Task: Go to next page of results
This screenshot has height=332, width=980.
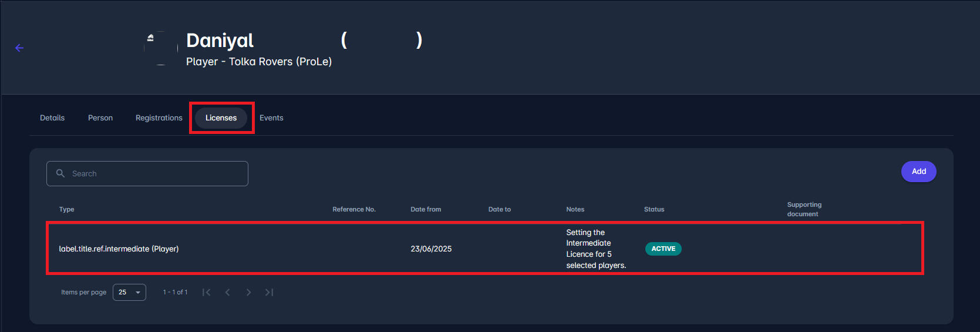Action: coord(248,293)
